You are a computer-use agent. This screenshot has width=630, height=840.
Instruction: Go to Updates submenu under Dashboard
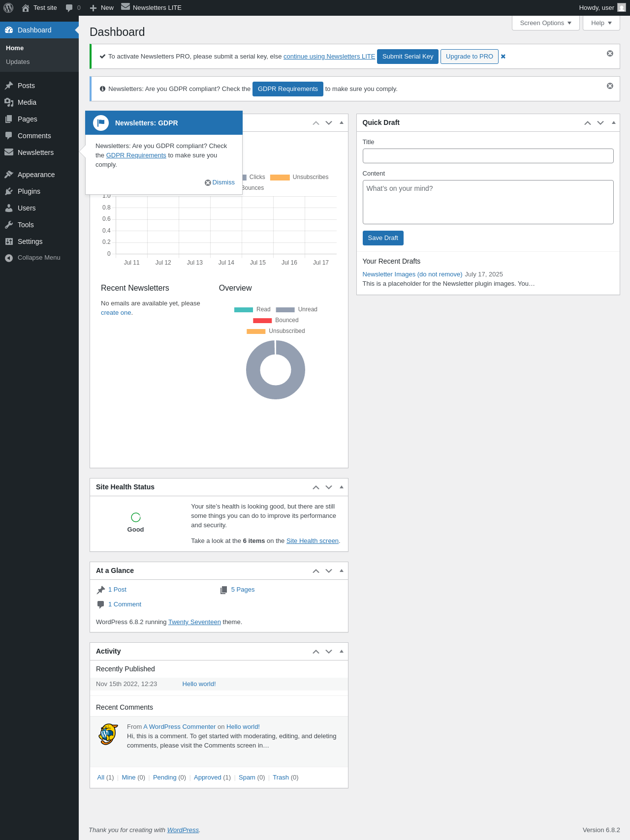18,62
